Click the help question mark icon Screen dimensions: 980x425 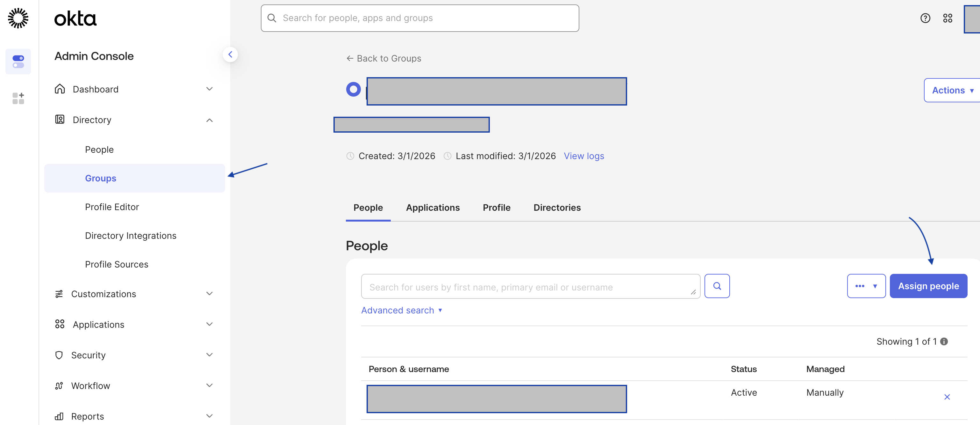(x=925, y=18)
